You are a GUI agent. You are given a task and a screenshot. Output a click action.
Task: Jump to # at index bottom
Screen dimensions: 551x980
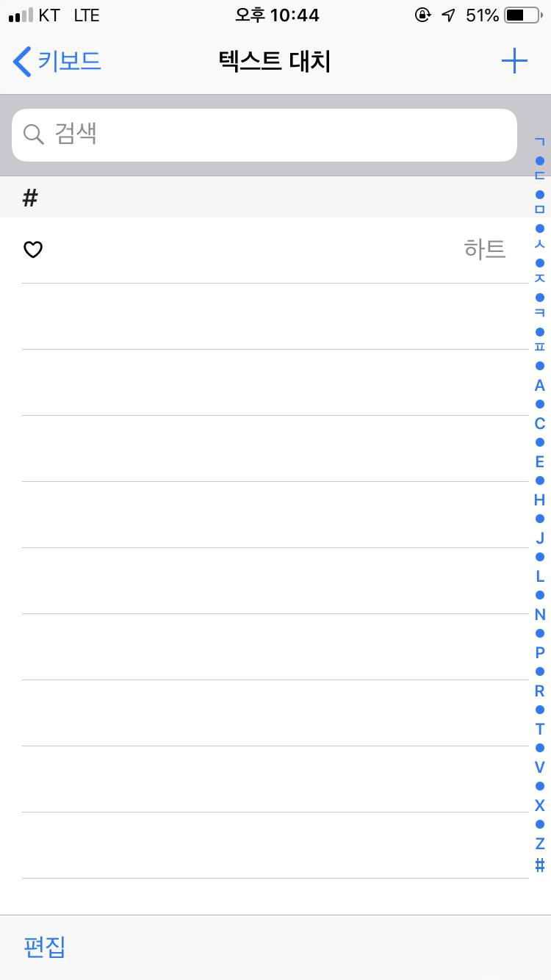pos(540,865)
